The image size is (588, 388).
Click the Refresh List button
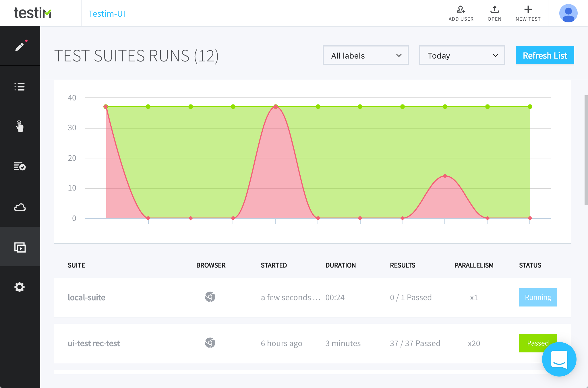coord(545,55)
